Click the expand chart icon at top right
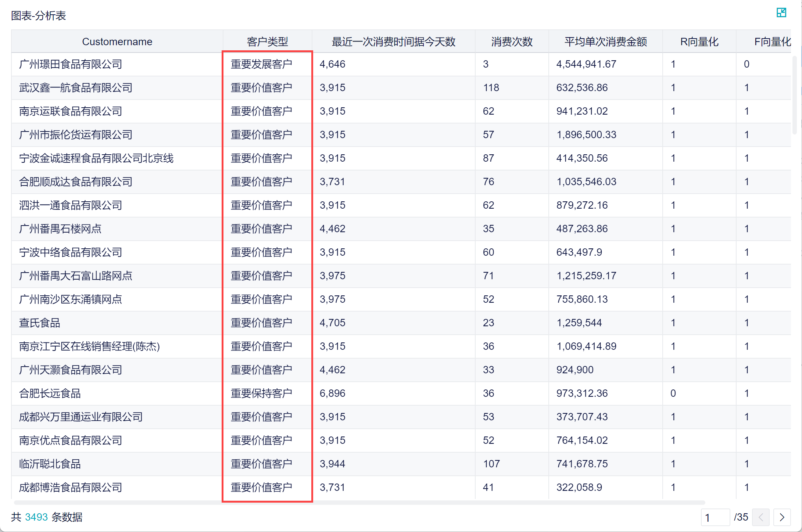This screenshot has width=802, height=532. click(x=781, y=13)
